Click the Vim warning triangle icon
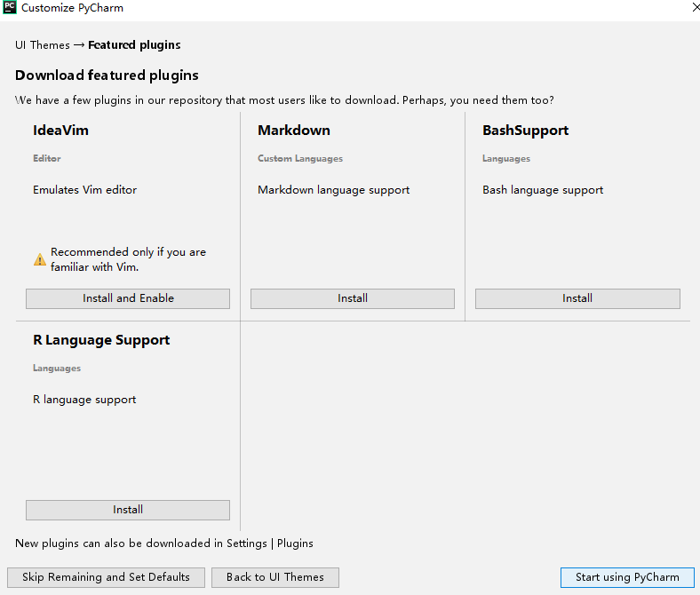Viewport: 700px width, 595px height. tap(40, 259)
